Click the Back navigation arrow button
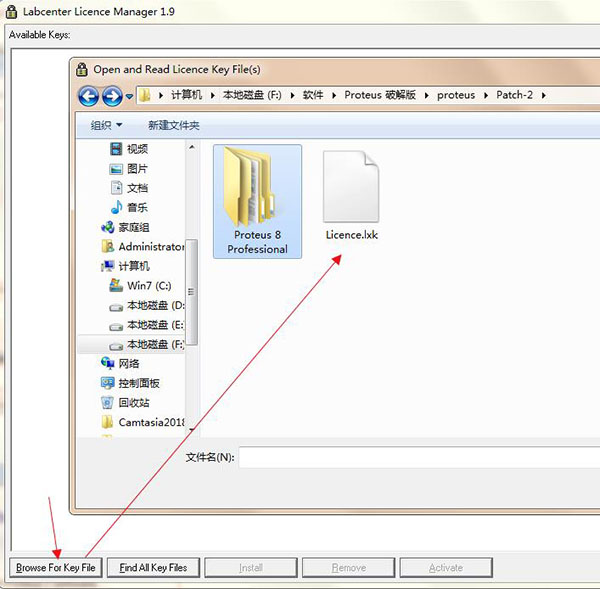 89,96
